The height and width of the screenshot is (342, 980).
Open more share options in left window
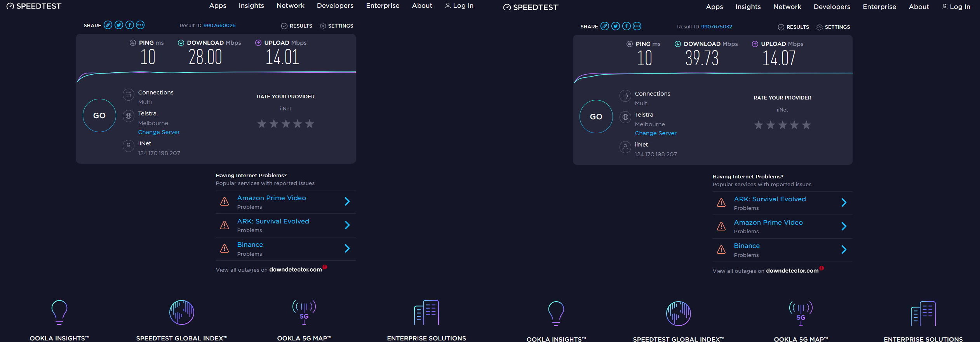[140, 25]
